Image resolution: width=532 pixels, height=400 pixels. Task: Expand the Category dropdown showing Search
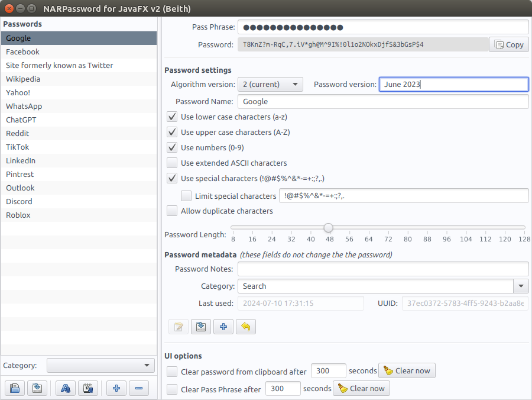tap(521, 286)
